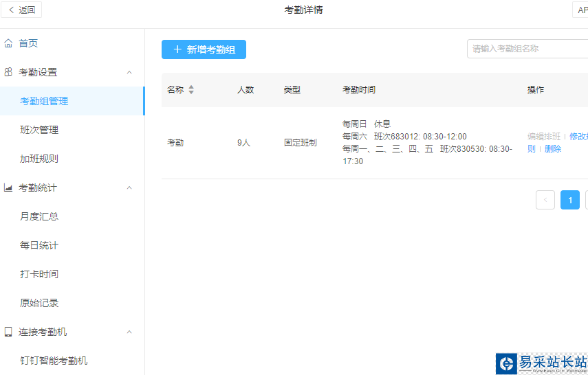The width and height of the screenshot is (588, 375).
Task: Click the 考勤统计 chart icon
Action: 8,187
